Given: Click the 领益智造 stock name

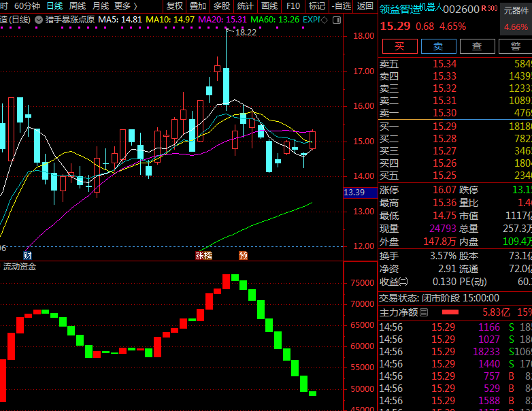Looking at the screenshot, I should (x=399, y=9).
